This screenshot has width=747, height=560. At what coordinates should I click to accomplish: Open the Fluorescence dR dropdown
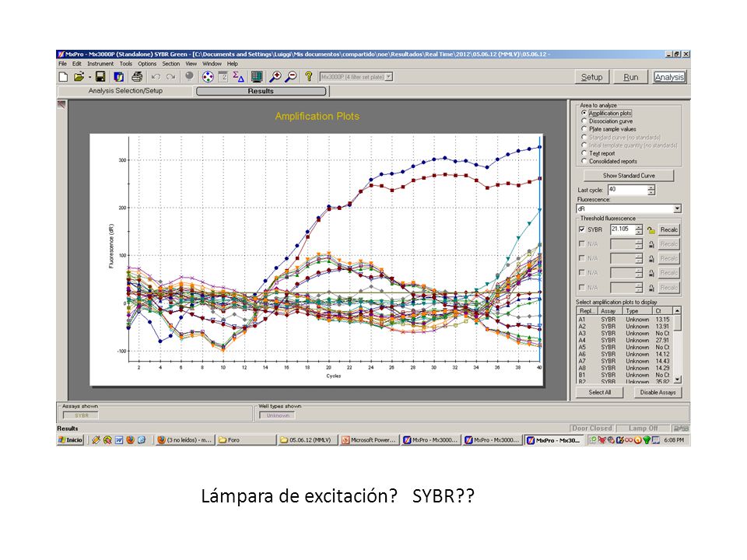(678, 209)
